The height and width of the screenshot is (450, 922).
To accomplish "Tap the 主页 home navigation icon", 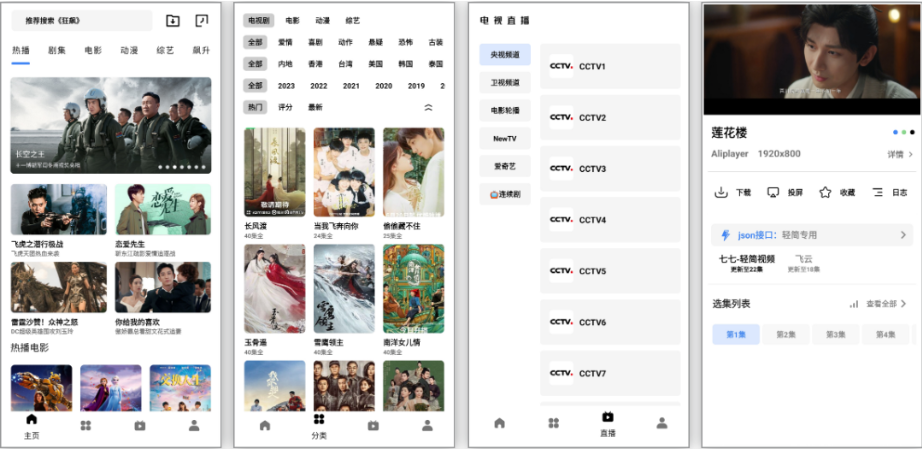I will [x=31, y=419].
